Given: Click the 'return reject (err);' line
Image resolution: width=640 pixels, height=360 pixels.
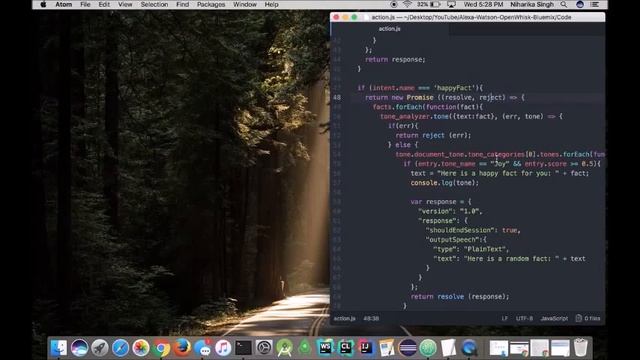Looking at the screenshot, I should point(433,136).
